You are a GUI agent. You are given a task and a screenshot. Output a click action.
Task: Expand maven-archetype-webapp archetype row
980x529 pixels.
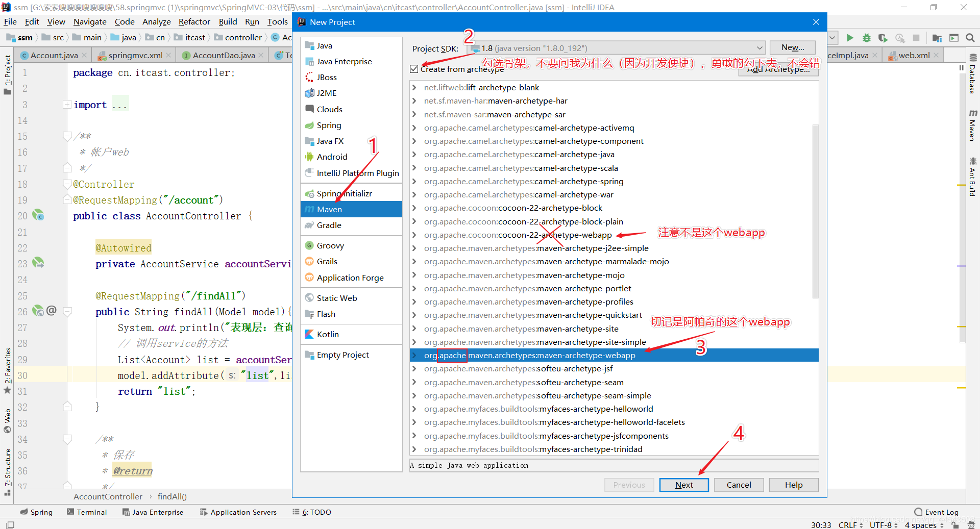pyautogui.click(x=414, y=355)
